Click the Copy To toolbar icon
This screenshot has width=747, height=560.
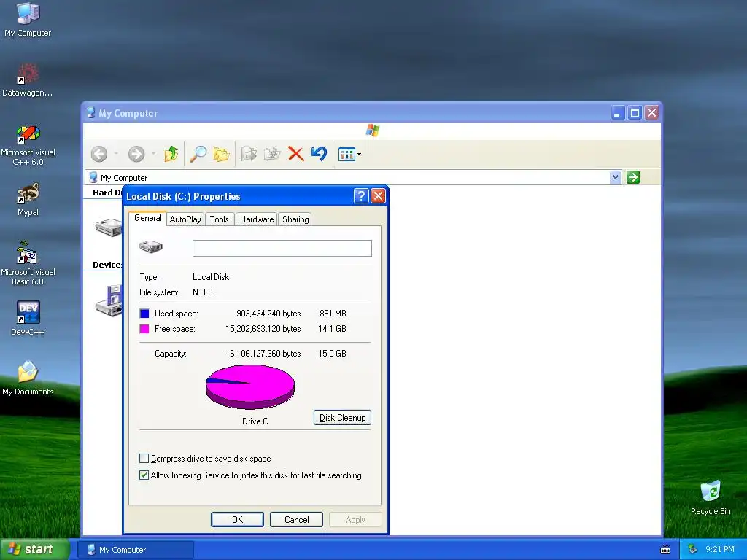click(272, 154)
